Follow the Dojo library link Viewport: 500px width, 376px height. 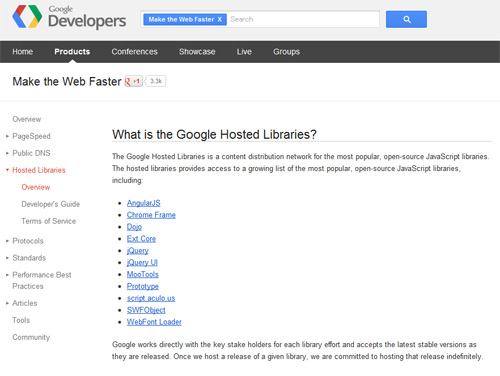134,227
